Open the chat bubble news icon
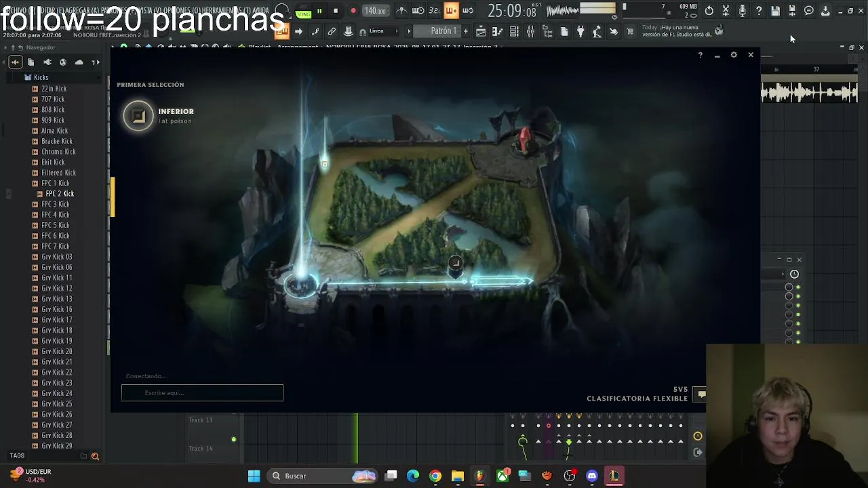The height and width of the screenshot is (488, 868). (808, 11)
